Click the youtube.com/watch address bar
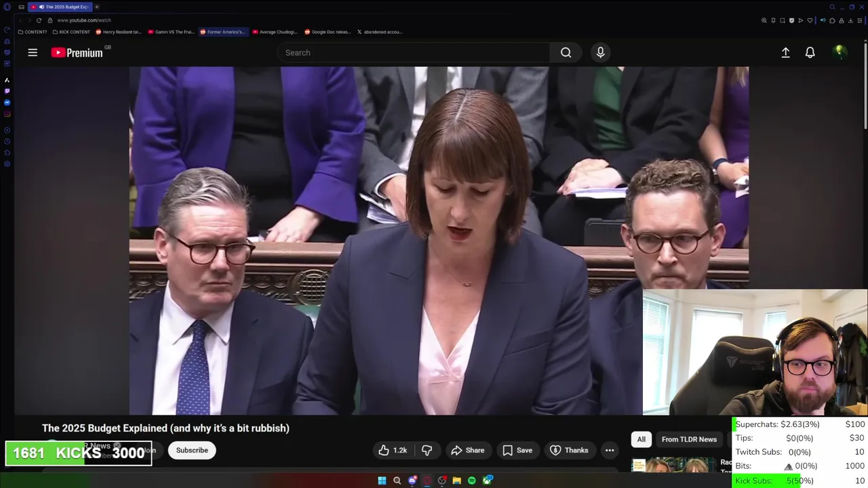868x488 pixels. [x=84, y=20]
